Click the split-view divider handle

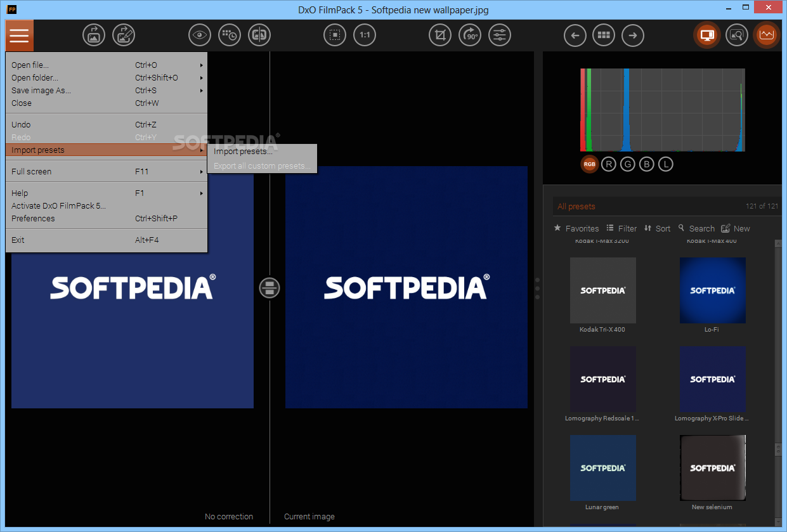coord(270,288)
